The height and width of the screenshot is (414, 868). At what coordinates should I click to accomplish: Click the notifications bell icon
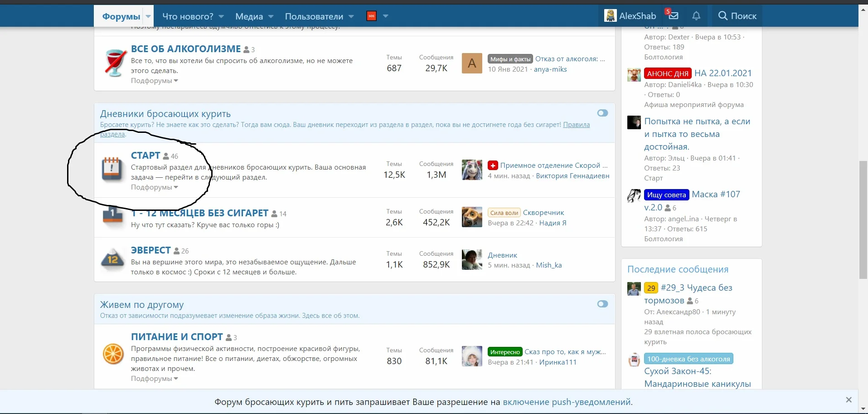[x=696, y=16]
